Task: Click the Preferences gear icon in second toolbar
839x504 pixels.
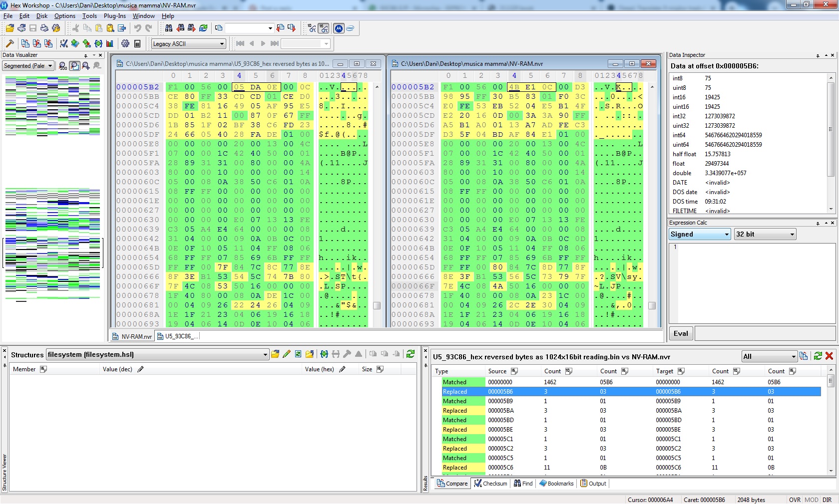Action: [x=125, y=43]
